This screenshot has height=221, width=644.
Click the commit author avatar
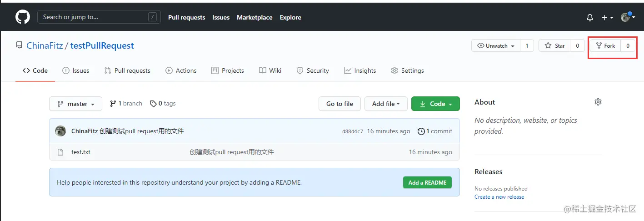(60, 131)
